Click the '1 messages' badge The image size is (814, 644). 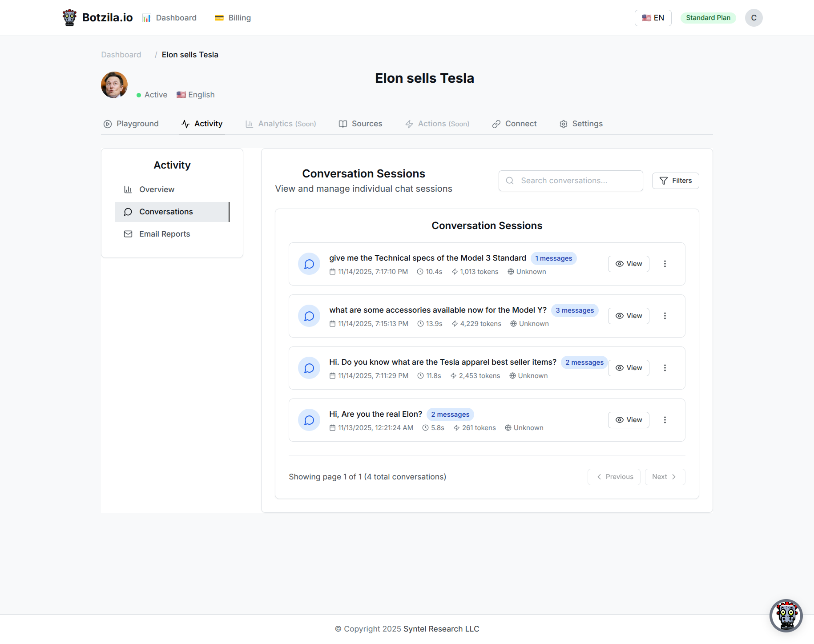click(553, 258)
